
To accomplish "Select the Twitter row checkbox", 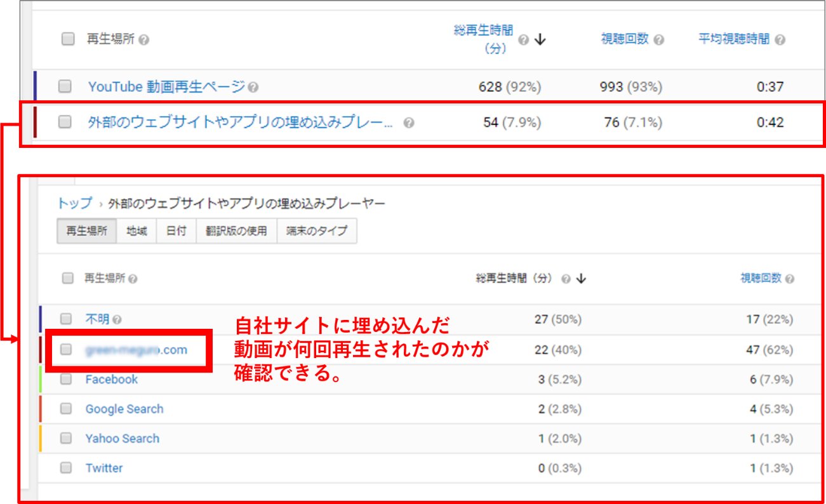I will tap(66, 468).
